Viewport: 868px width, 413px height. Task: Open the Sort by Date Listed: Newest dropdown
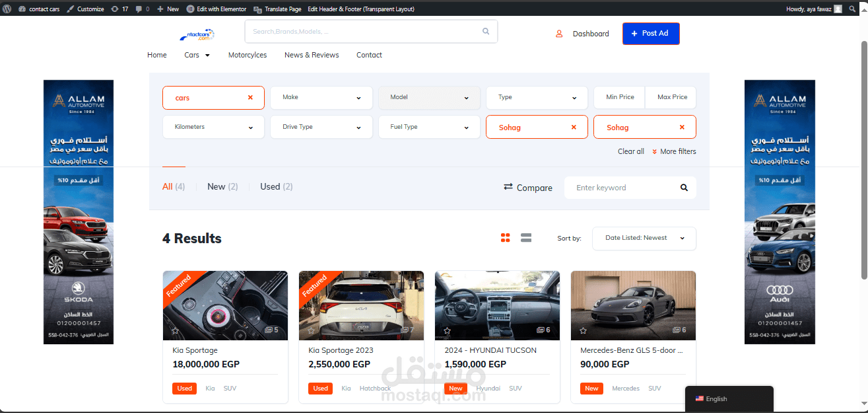coord(644,238)
